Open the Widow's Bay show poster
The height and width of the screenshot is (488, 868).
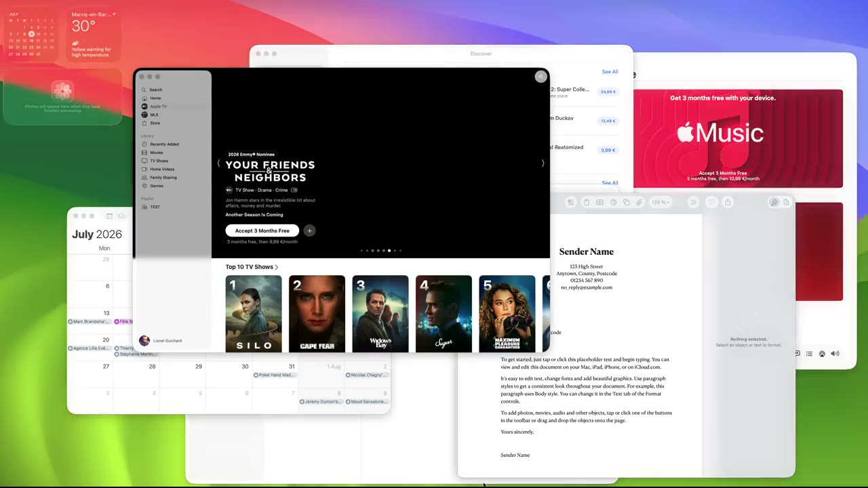pos(380,314)
